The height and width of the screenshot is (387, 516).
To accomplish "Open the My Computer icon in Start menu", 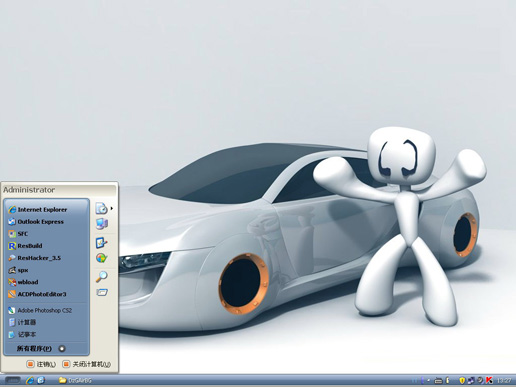I will [102, 223].
